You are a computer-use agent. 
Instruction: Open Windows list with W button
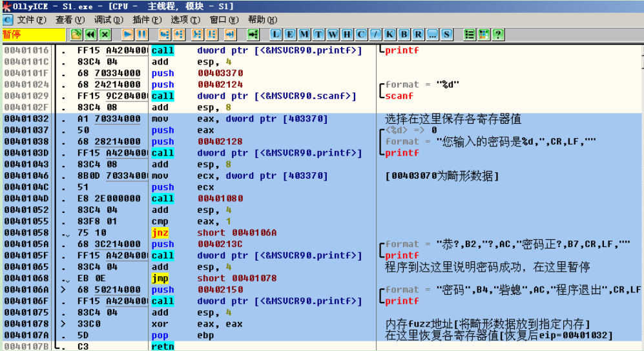(x=333, y=34)
